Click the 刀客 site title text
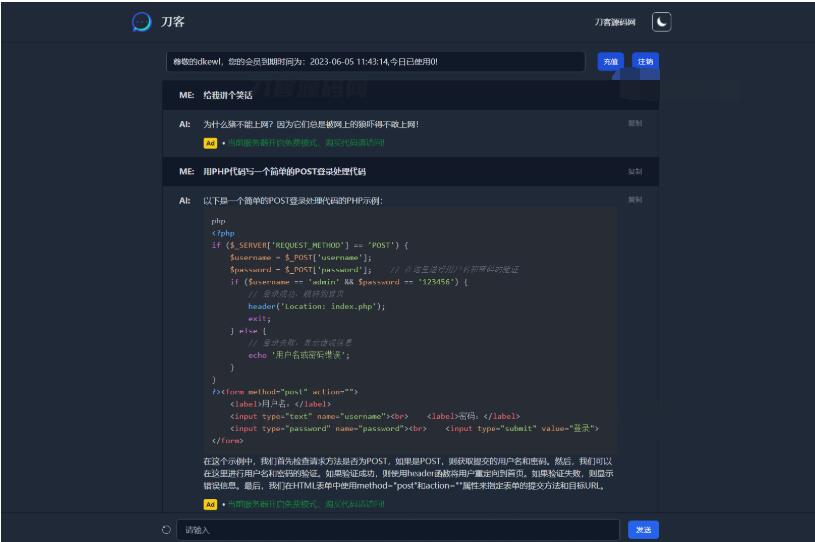The image size is (815, 542). (x=172, y=22)
